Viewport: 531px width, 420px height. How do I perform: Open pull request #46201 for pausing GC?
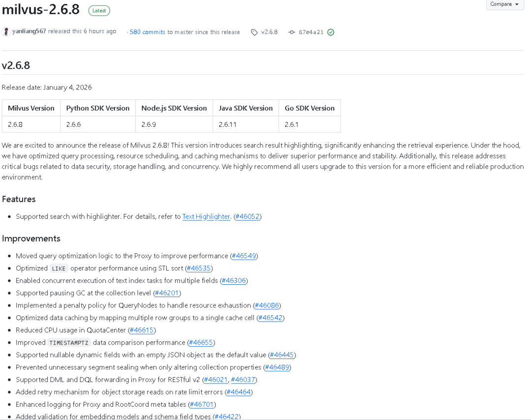[167, 293]
